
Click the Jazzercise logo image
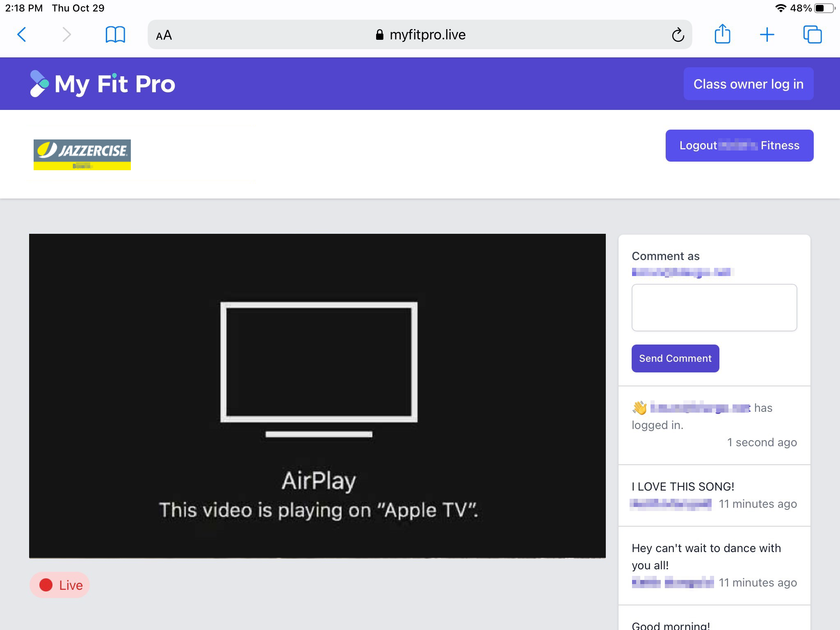pos(82,155)
